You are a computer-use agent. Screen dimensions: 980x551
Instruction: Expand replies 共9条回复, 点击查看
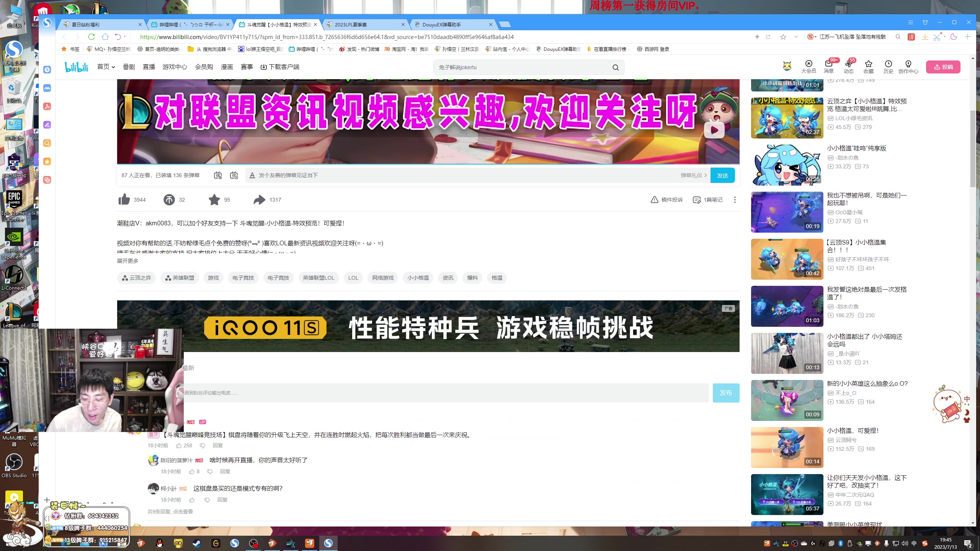(x=170, y=512)
